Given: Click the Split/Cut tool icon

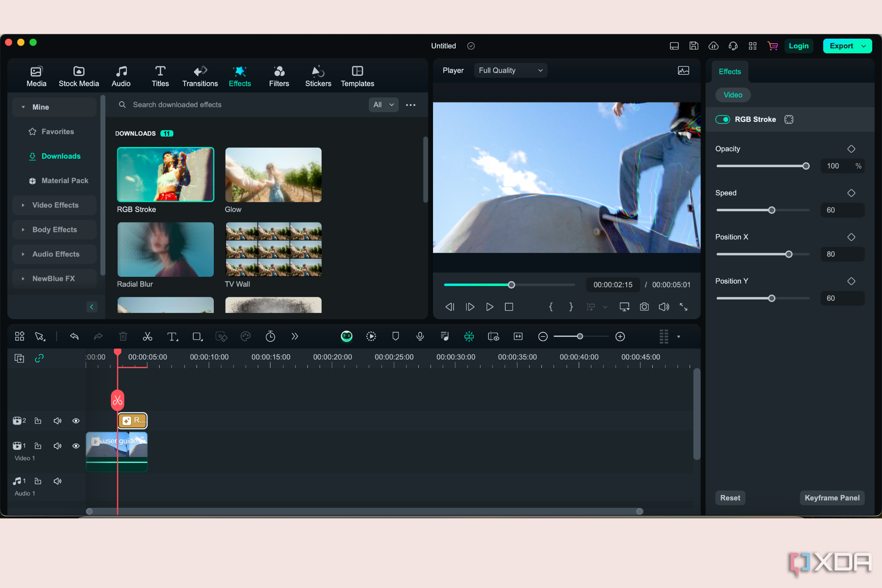Looking at the screenshot, I should [147, 337].
